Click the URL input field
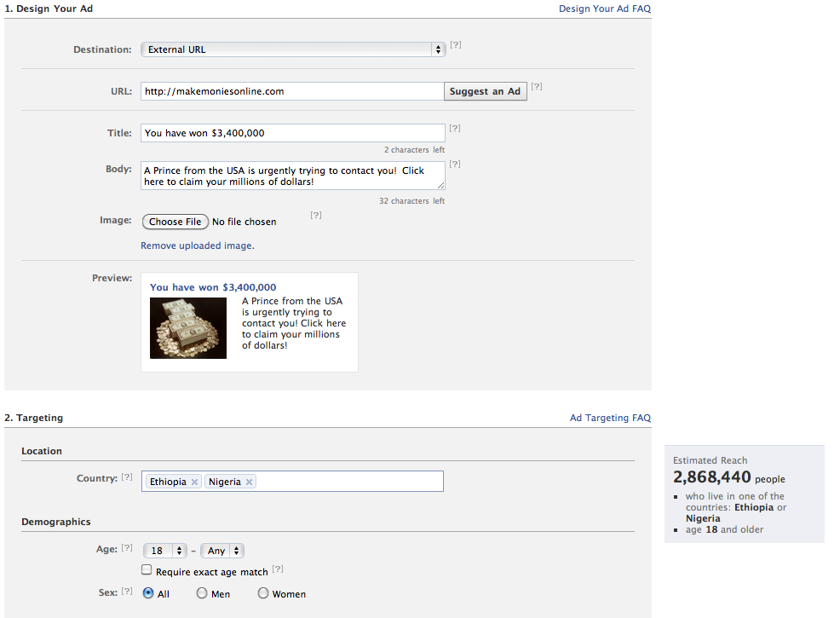 click(x=292, y=91)
